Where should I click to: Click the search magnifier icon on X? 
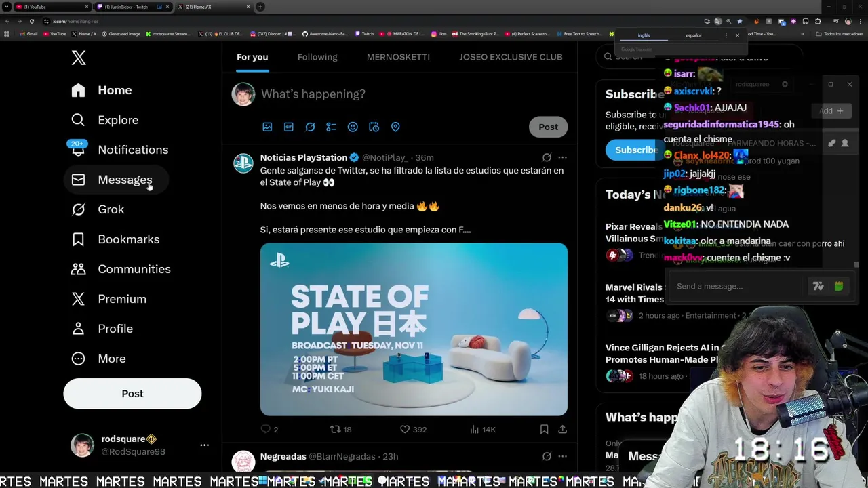(x=608, y=56)
